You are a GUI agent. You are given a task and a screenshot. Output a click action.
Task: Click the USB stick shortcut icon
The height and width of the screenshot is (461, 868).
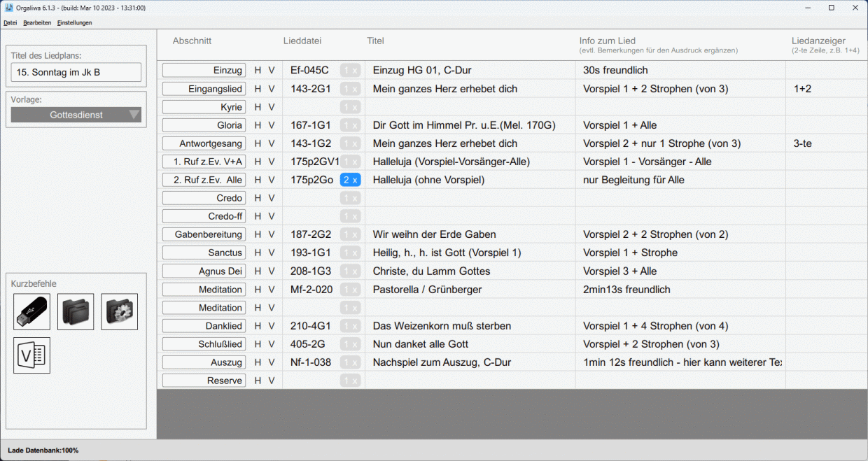(x=32, y=312)
